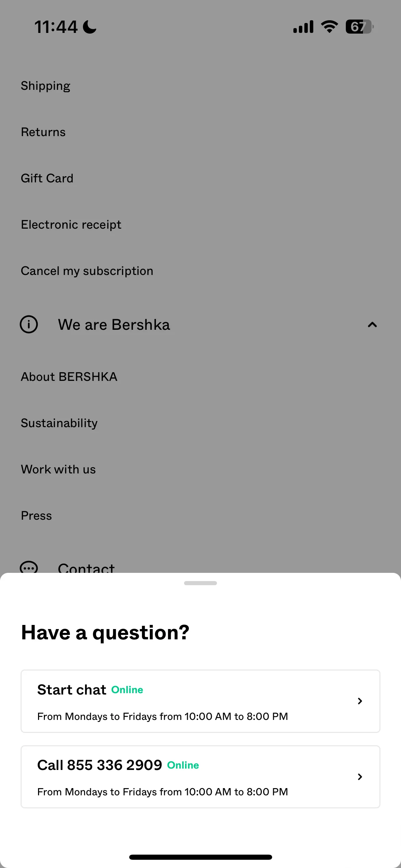
Task: Open About BERSHKA page
Action: point(69,377)
